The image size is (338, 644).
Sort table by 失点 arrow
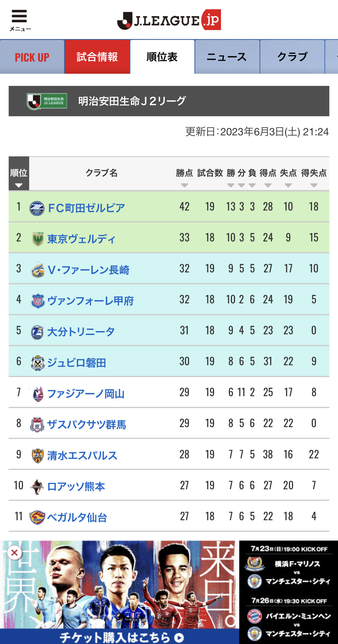point(288,185)
